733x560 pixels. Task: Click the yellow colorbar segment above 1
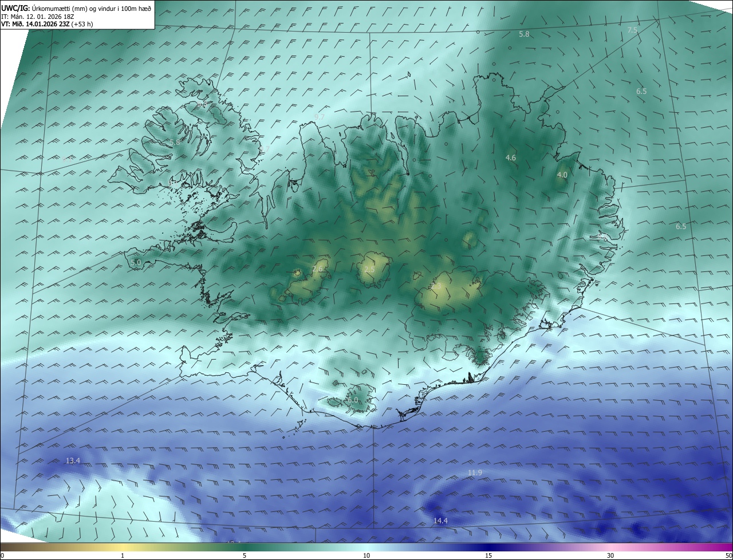123,547
